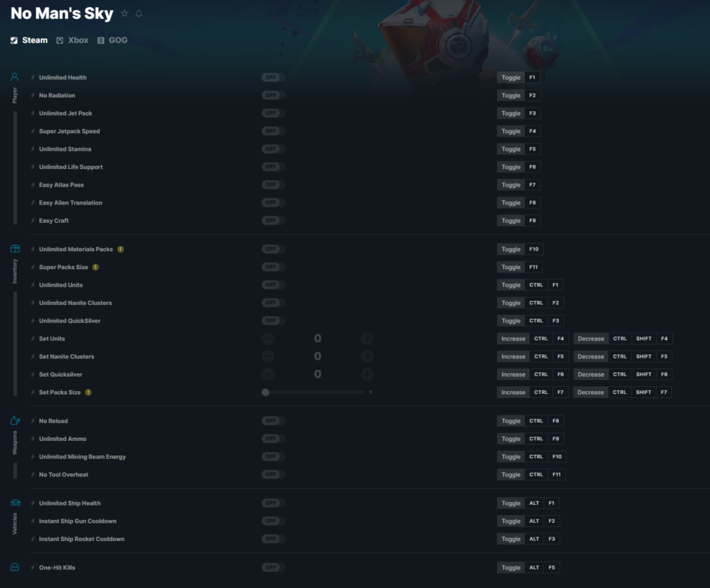Select the Inventory category icon

point(15,249)
